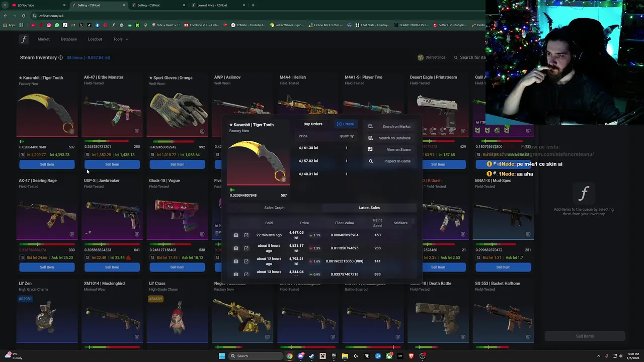The width and height of the screenshot is (644, 362).
Task: Click Sell Item under AK-47 Searing Rage
Action: coord(47,267)
